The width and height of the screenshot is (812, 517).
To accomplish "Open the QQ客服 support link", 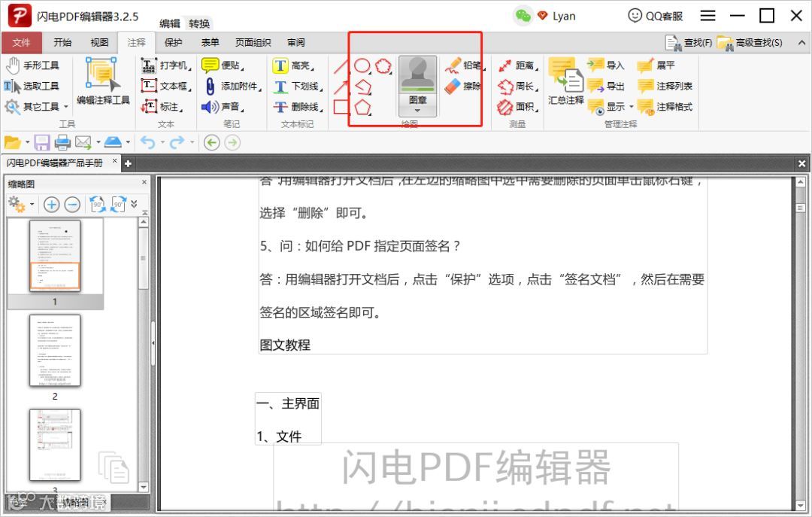I will 655,16.
